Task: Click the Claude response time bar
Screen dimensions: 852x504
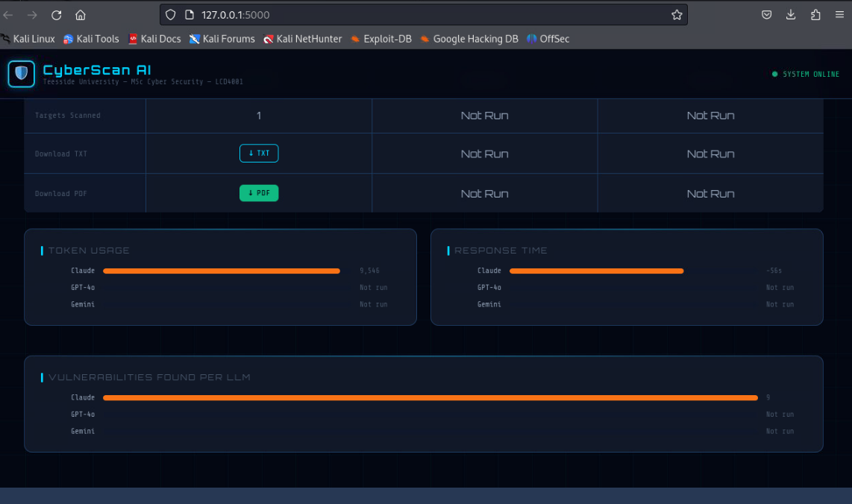Action: coord(596,271)
